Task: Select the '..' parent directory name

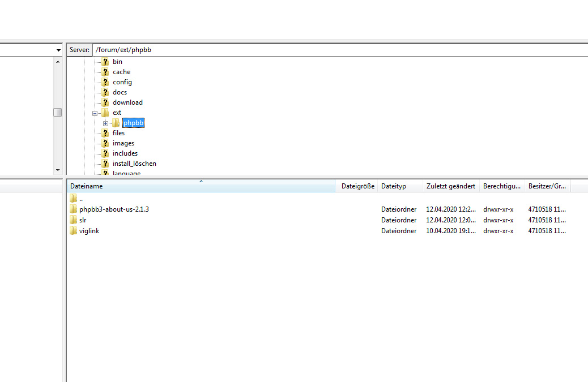Action: click(81, 199)
